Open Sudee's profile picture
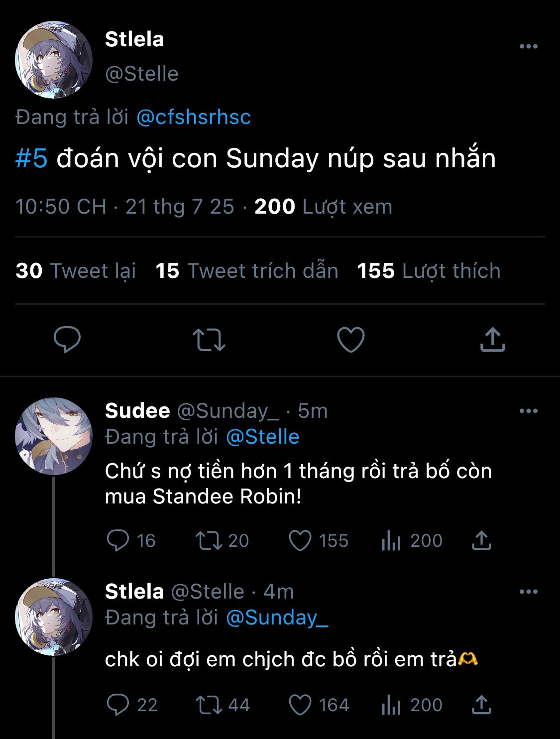Screen dimensions: 560x739 coord(54,436)
